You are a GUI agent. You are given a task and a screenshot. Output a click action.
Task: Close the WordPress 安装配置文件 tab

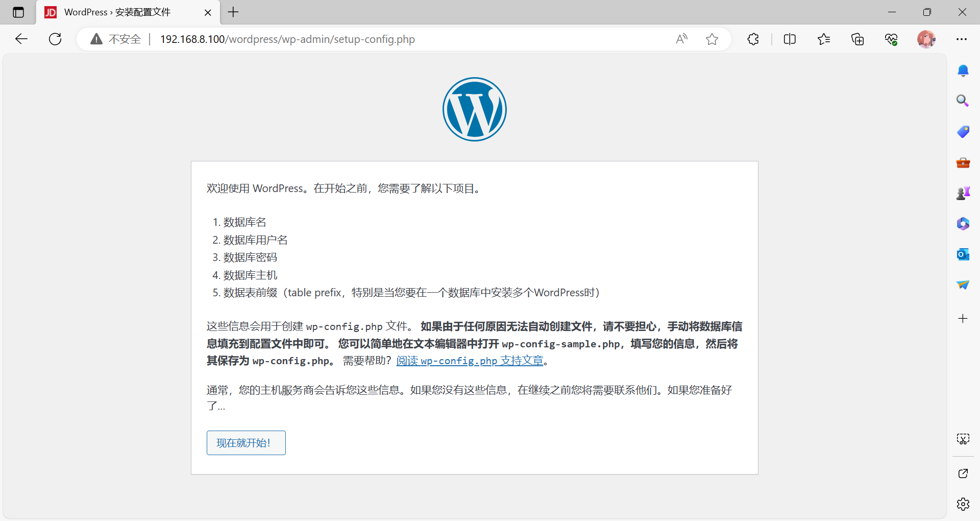(208, 12)
